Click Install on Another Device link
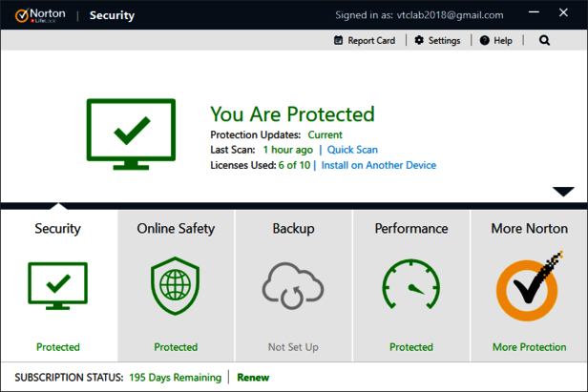Screen dimensions: 588x392 coord(378,165)
